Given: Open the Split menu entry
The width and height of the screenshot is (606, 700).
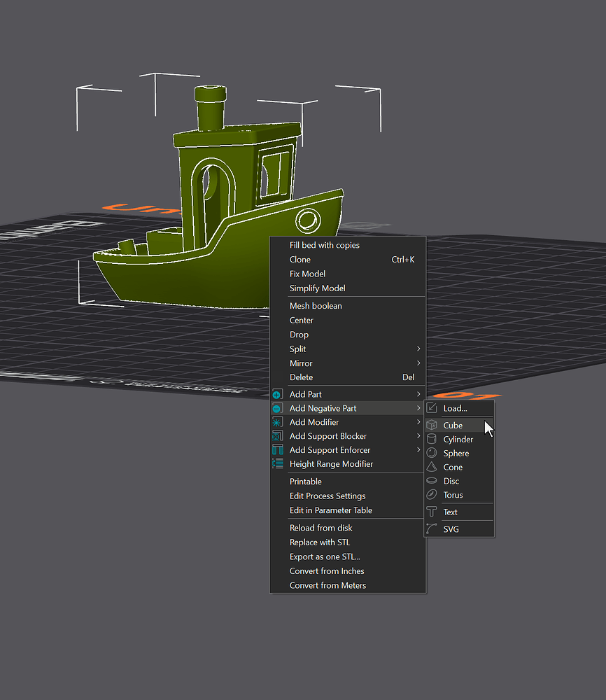Looking at the screenshot, I should point(348,349).
